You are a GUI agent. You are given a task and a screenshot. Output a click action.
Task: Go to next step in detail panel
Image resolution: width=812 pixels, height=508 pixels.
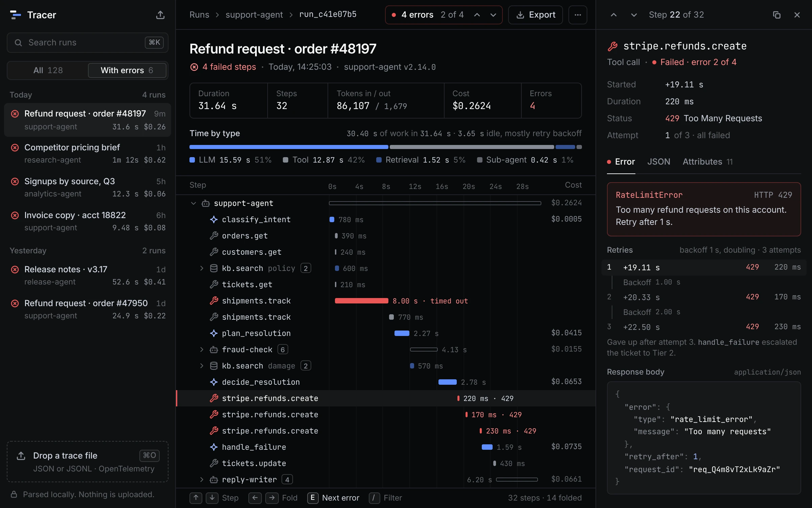(634, 15)
